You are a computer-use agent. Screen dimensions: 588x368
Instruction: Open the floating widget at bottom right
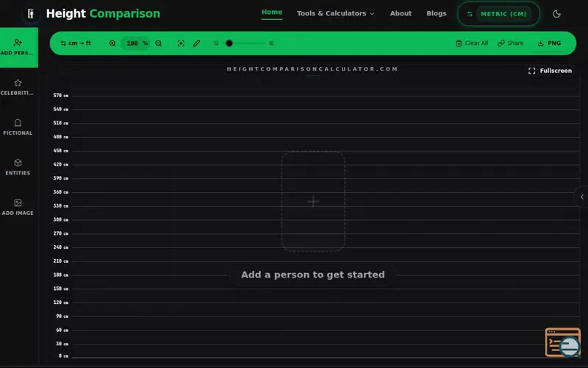[x=563, y=342]
